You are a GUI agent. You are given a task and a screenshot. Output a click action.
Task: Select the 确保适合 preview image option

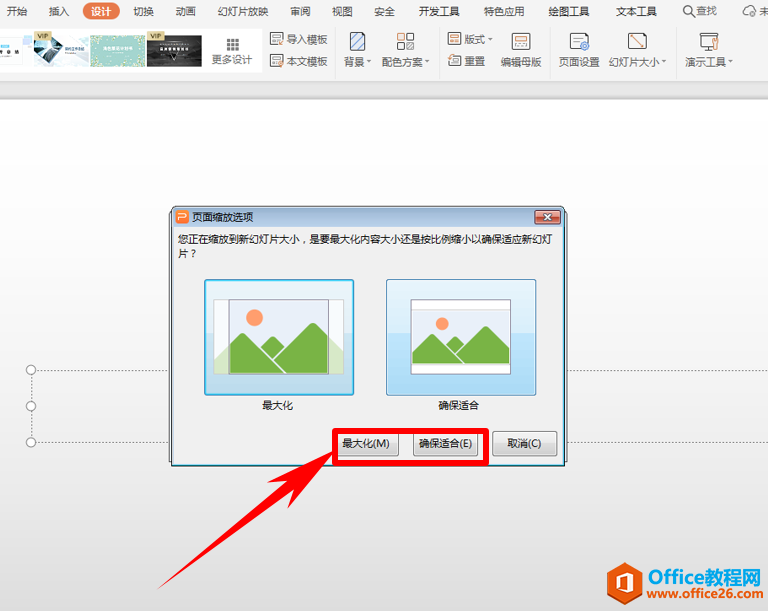460,338
